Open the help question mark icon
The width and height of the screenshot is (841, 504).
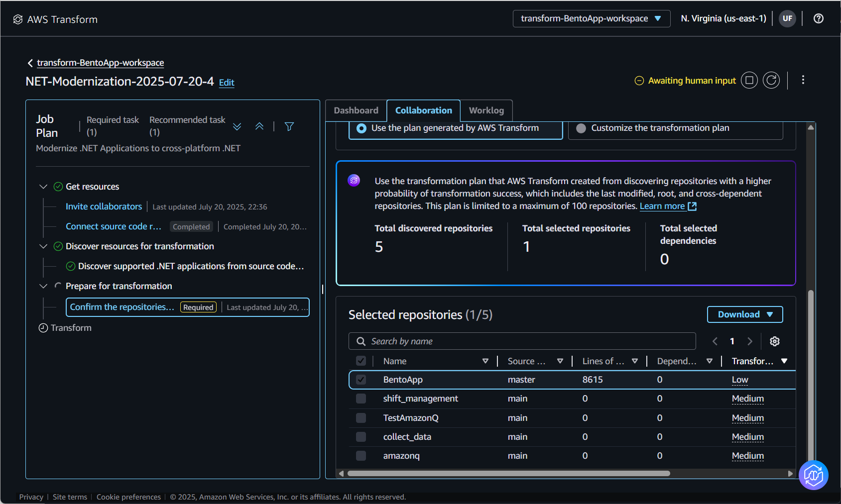819,18
